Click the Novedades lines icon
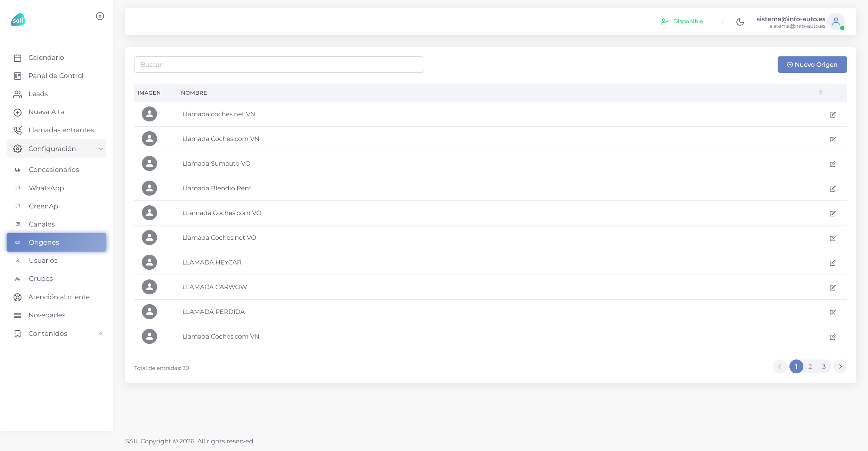Screen dimensions: 868x451 (x=18, y=315)
